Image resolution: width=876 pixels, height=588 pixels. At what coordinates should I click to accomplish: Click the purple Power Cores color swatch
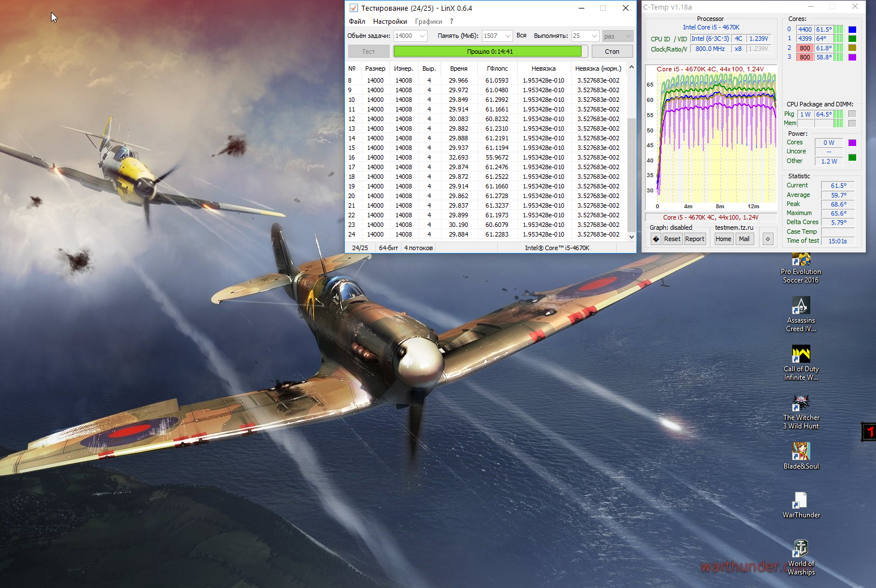852,143
